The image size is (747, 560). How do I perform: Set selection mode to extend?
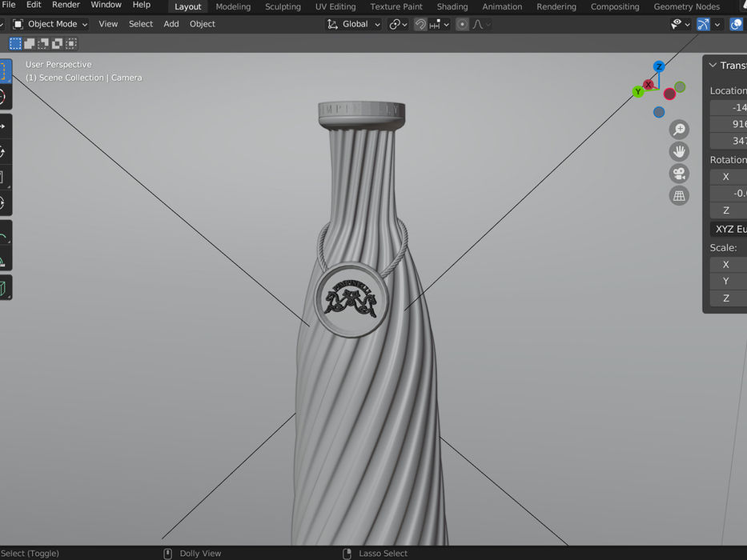29,44
